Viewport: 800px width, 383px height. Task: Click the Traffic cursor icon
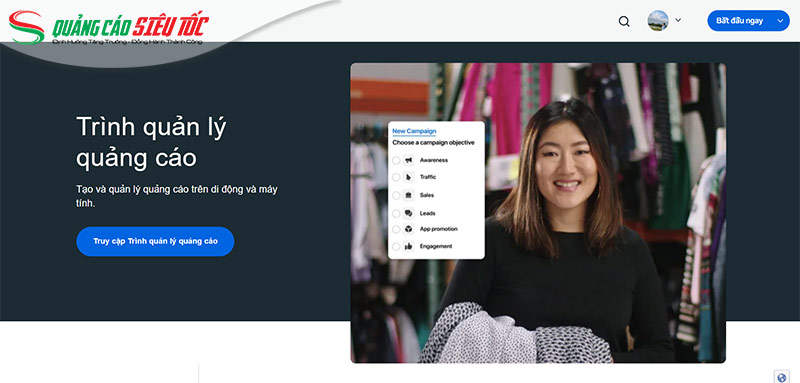click(x=408, y=177)
